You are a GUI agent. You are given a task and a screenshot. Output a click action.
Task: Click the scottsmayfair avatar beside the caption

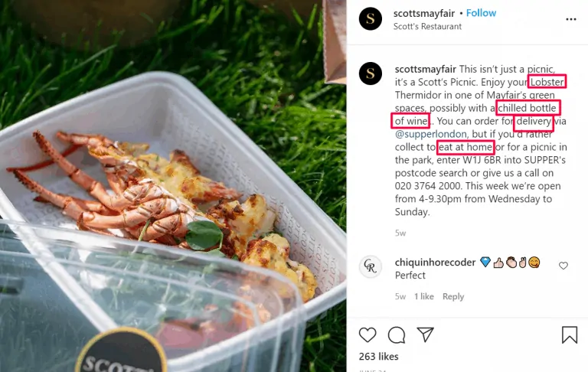pyautogui.click(x=371, y=73)
